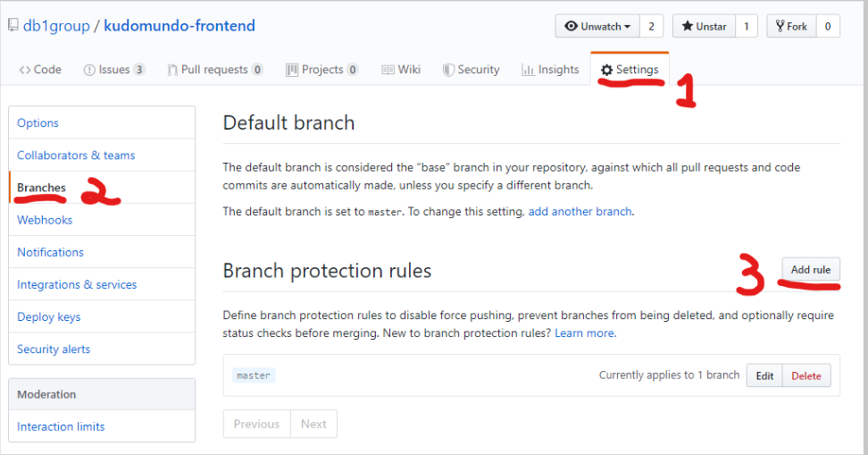
Task: Open the Insights tab
Action: (550, 69)
